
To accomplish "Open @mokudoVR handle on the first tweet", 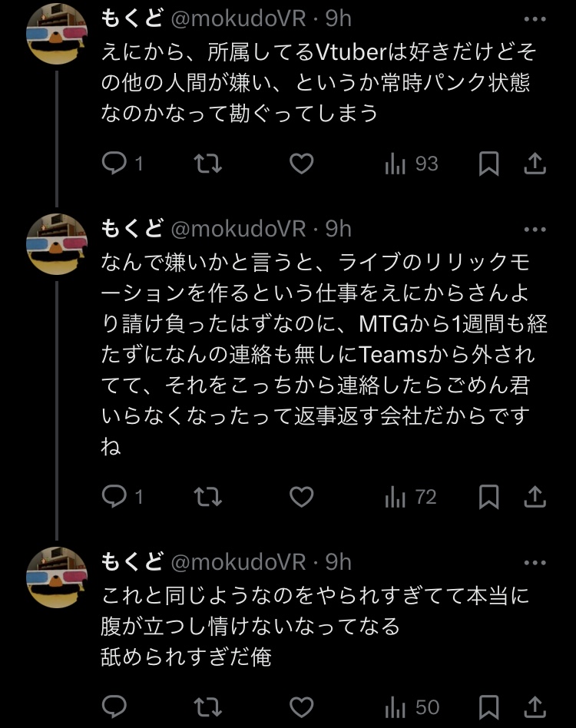I will click(x=237, y=20).
